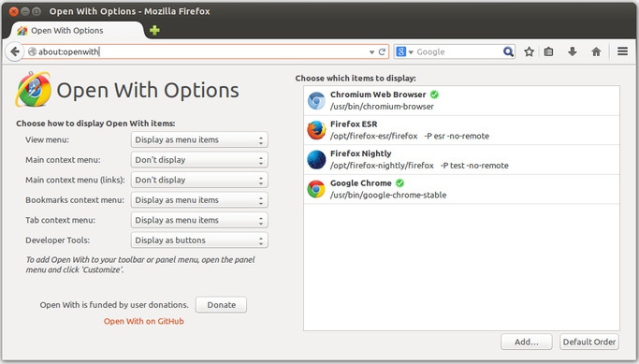Show bookmarks list icon
Image resolution: width=639 pixels, height=364 pixels.
coord(548,51)
